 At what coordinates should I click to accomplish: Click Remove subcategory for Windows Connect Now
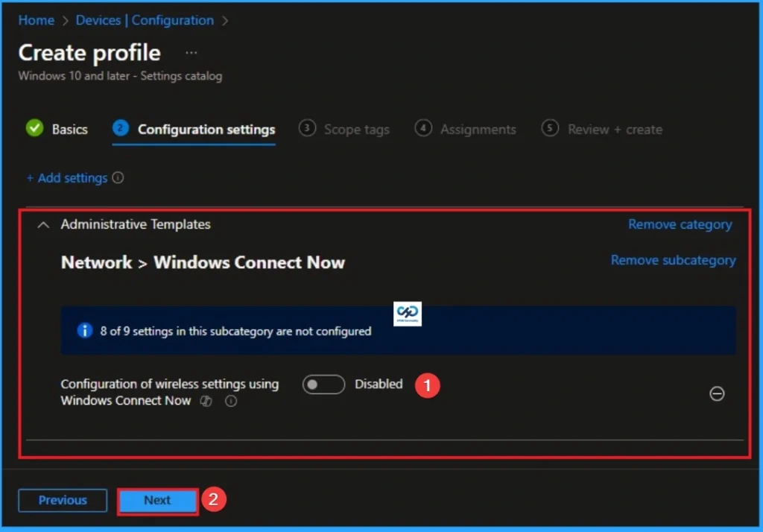pyautogui.click(x=672, y=260)
